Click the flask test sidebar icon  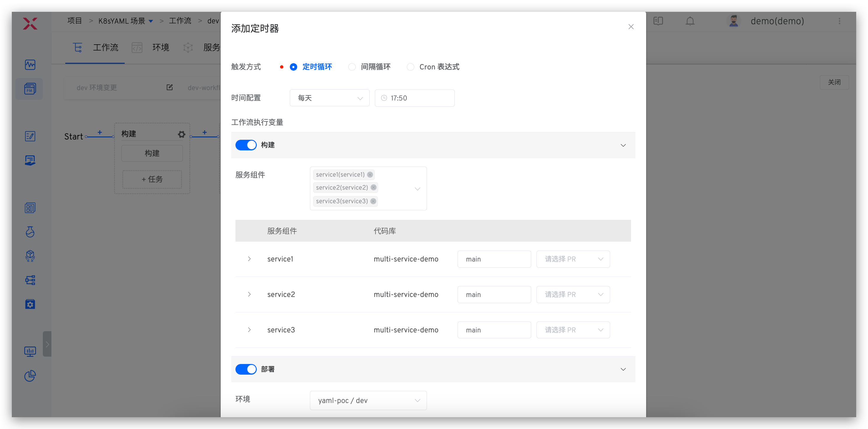[x=30, y=232]
